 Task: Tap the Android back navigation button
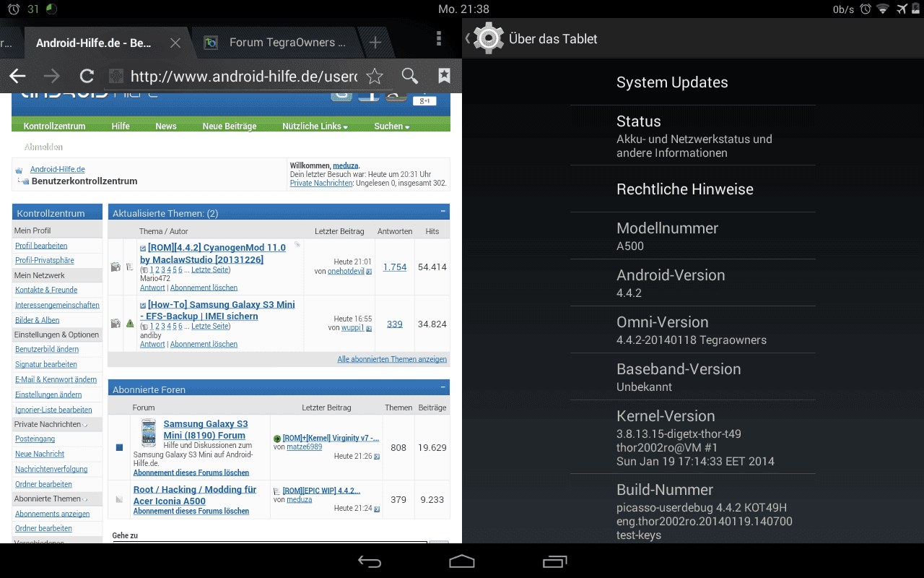click(369, 561)
